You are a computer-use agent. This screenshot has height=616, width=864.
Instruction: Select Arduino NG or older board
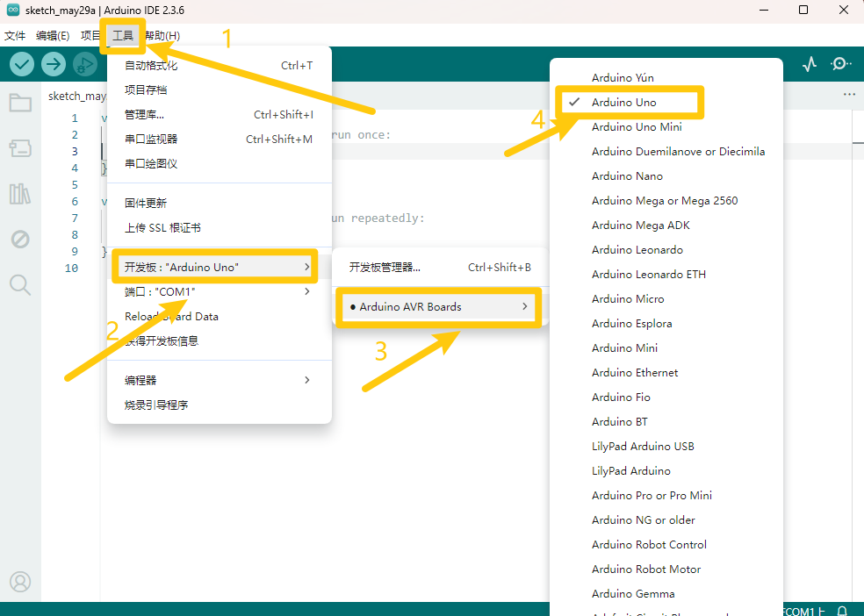[666, 520]
